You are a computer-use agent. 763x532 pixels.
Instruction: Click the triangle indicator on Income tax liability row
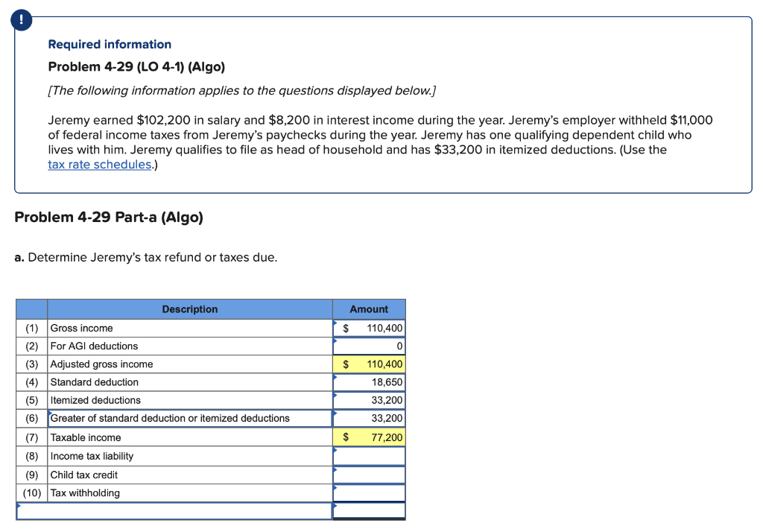tap(336, 452)
